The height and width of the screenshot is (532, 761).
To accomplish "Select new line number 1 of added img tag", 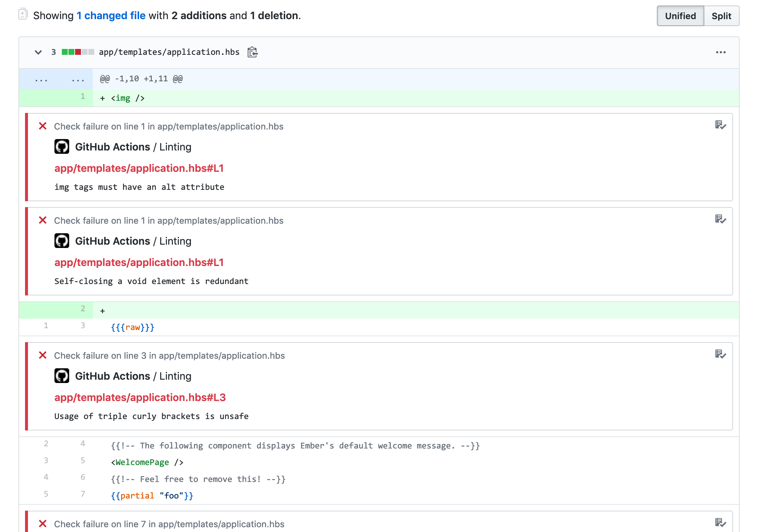I will tap(83, 96).
